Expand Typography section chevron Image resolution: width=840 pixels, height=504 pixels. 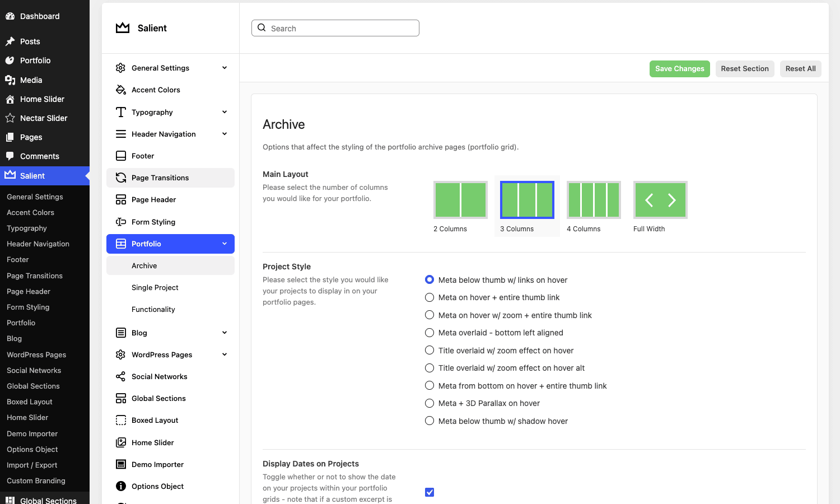pyautogui.click(x=225, y=112)
